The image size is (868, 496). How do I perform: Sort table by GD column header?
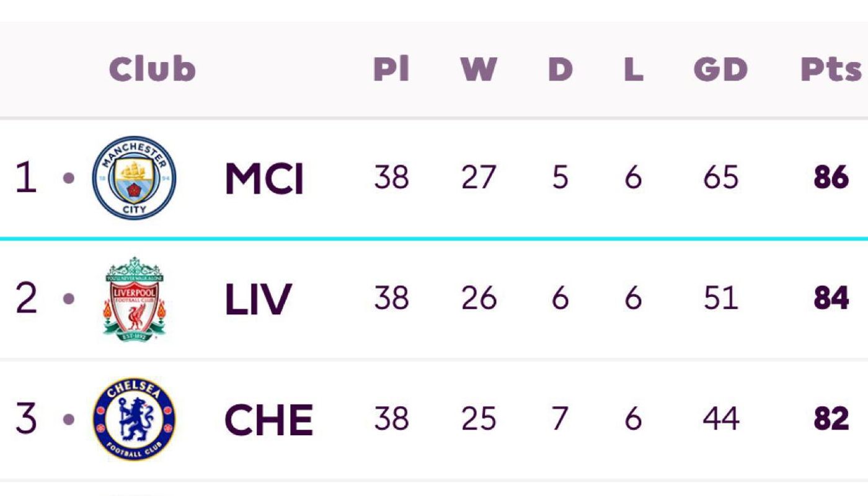click(x=720, y=69)
